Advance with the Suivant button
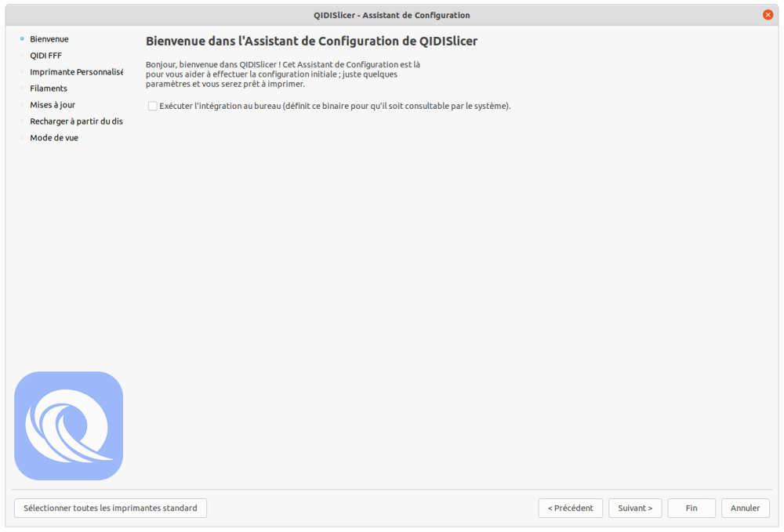Viewport: 784px width, 532px height. (x=635, y=508)
